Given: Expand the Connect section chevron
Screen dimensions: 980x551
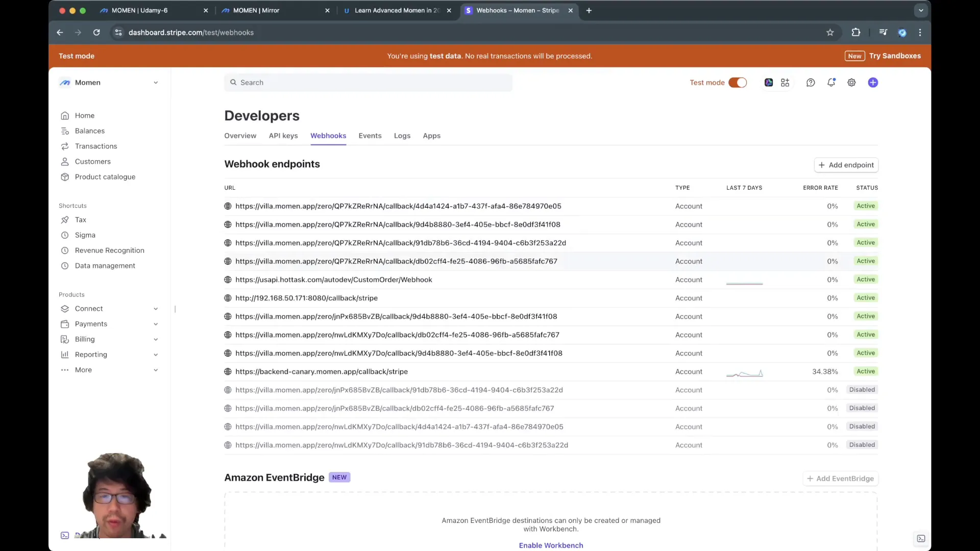Looking at the screenshot, I should click(x=156, y=309).
